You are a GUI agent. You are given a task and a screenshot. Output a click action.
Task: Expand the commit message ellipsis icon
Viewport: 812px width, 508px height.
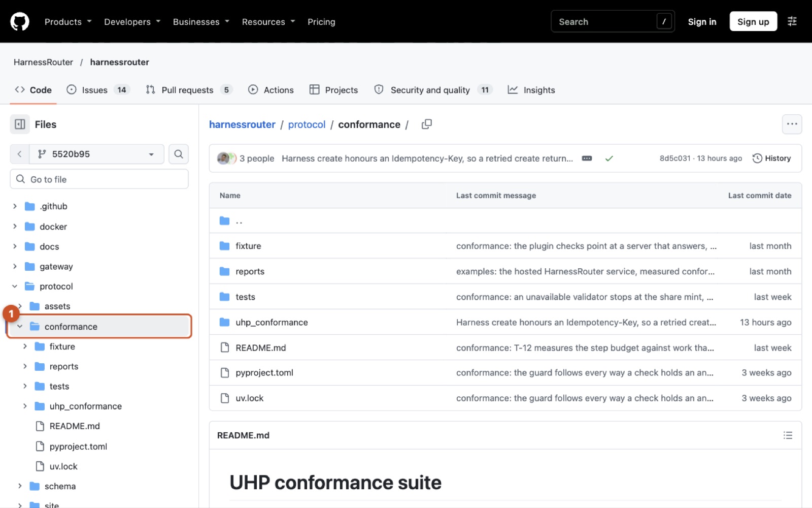[587, 158]
